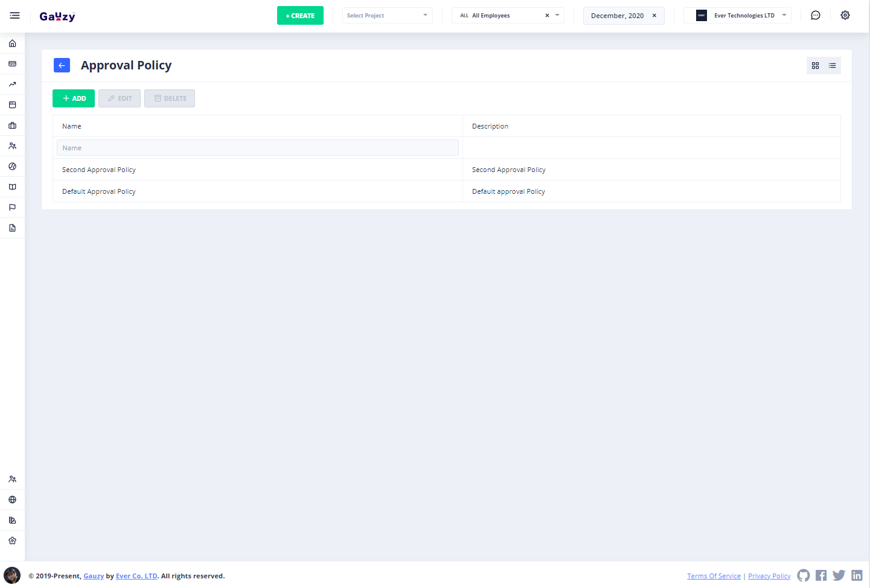
Task: Open the chat messages icon
Action: pyautogui.click(x=815, y=16)
